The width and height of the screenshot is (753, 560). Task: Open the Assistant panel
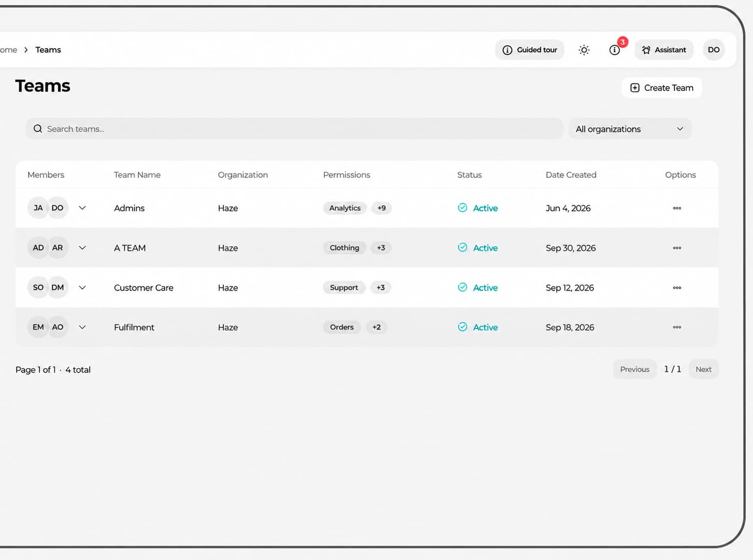click(664, 50)
